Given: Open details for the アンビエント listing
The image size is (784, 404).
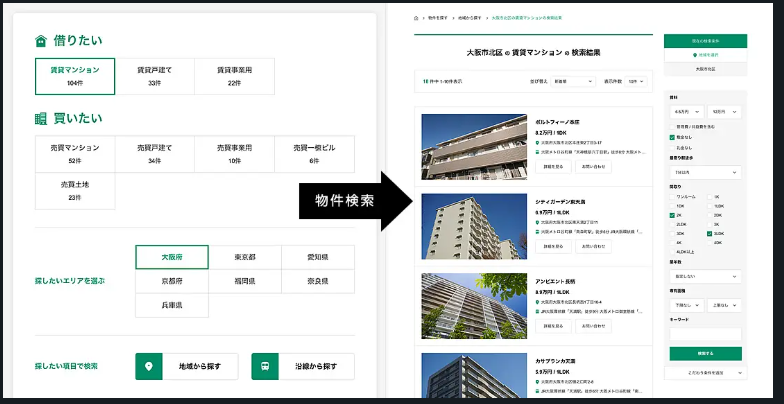Looking at the screenshot, I should pyautogui.click(x=553, y=326).
